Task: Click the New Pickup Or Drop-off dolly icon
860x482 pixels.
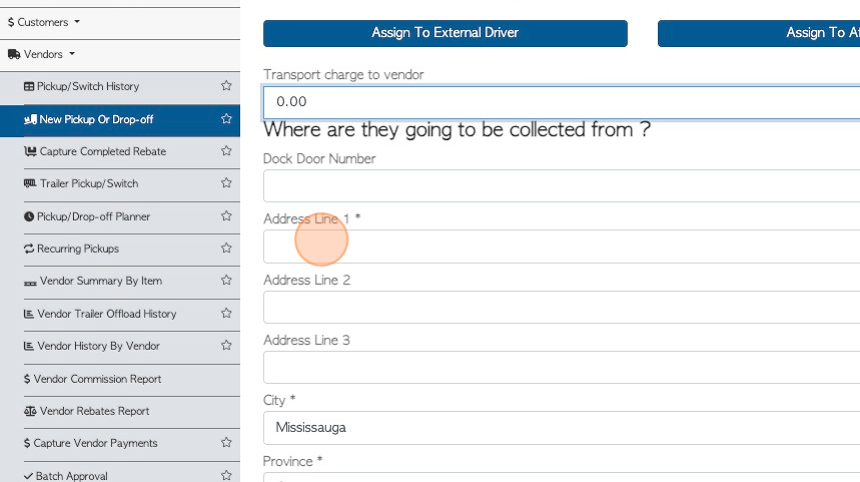Action: pos(30,119)
